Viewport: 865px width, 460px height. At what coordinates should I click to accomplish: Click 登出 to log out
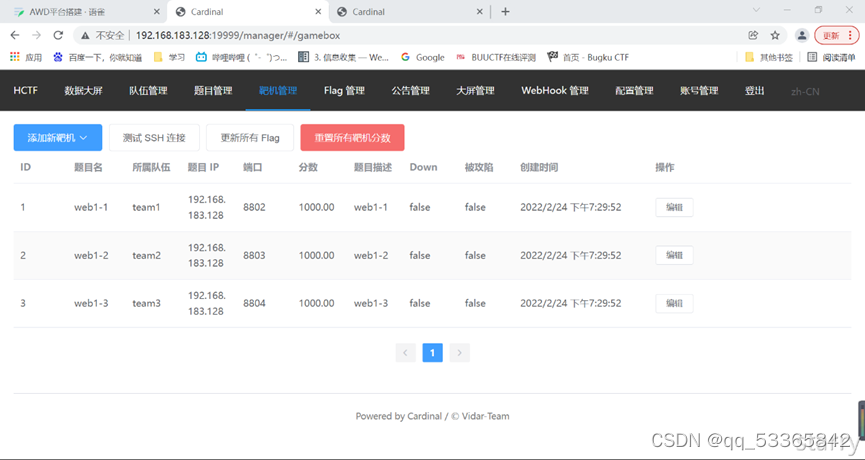pyautogui.click(x=754, y=90)
